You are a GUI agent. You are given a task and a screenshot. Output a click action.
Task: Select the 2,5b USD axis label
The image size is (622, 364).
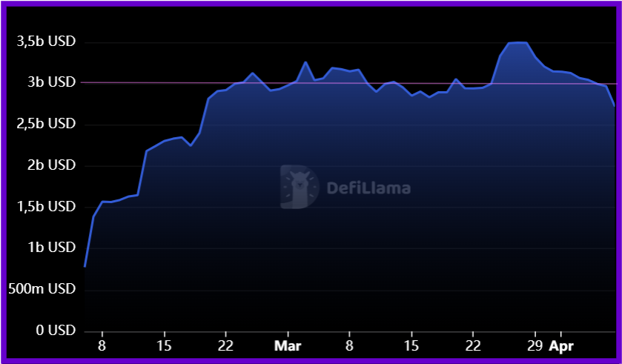(x=46, y=124)
